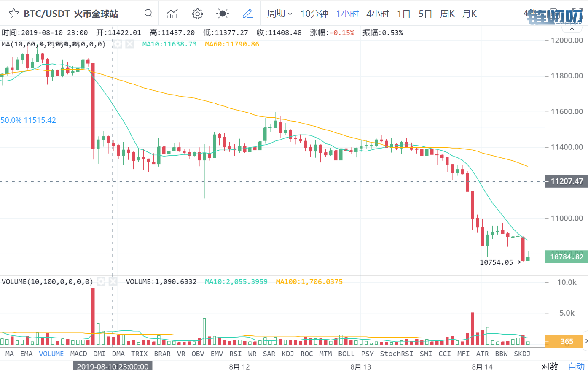The width and height of the screenshot is (588, 370).
Task: Select the MACD indicator tab
Action: [78, 354]
